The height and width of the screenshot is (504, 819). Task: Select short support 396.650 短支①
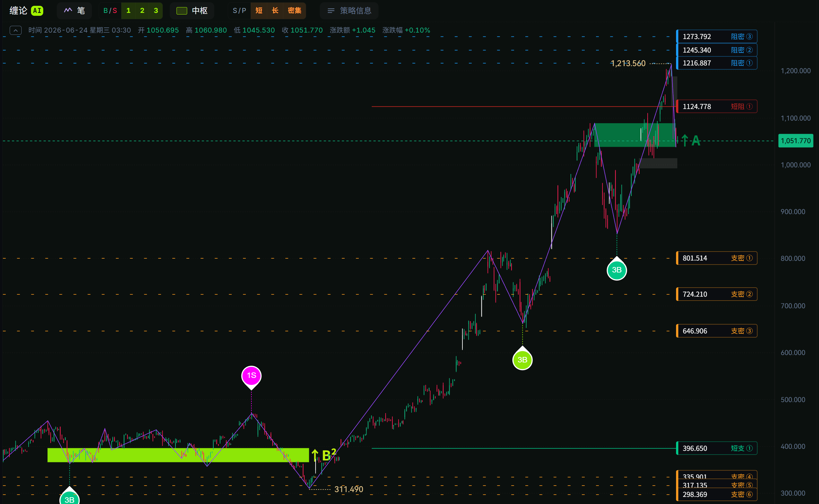pos(717,448)
